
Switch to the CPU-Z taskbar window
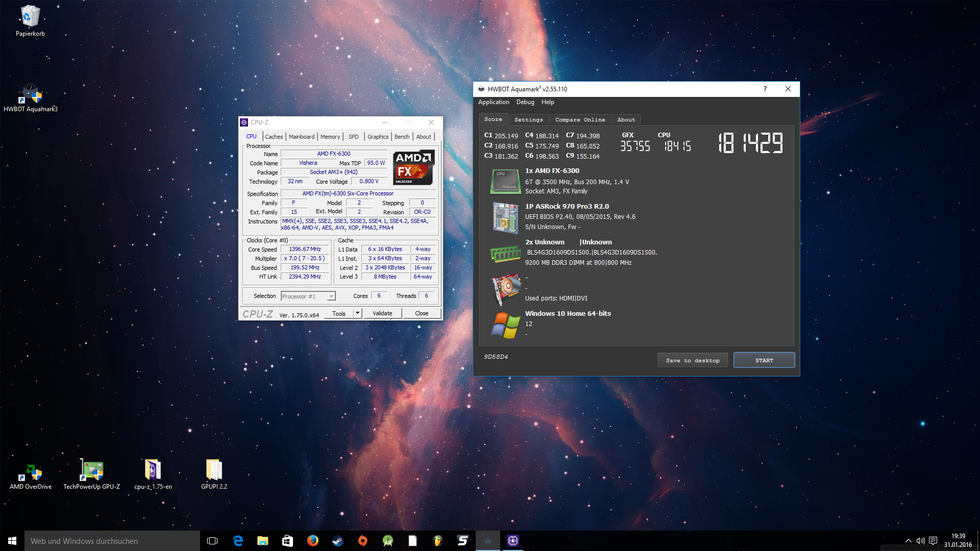pyautogui.click(x=512, y=541)
